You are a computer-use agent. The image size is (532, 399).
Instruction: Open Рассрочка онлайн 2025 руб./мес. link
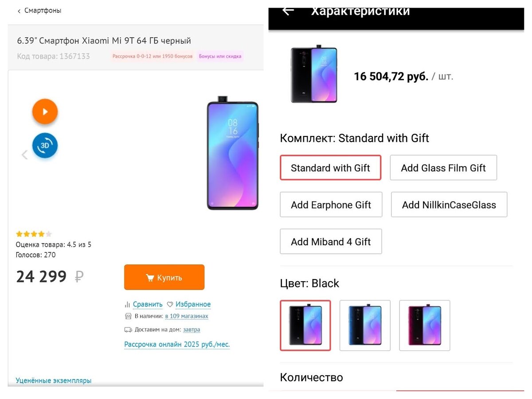point(176,344)
